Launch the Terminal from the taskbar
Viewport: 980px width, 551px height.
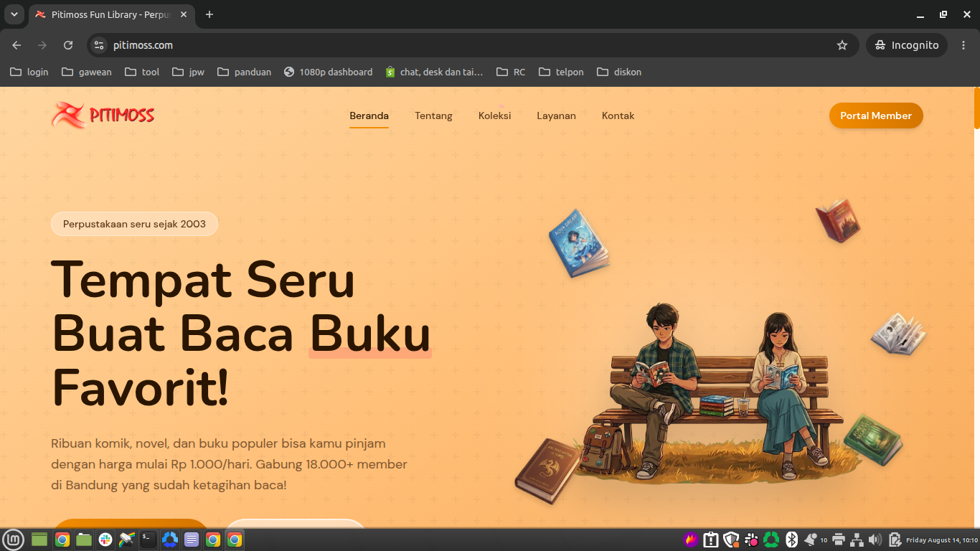tap(149, 540)
